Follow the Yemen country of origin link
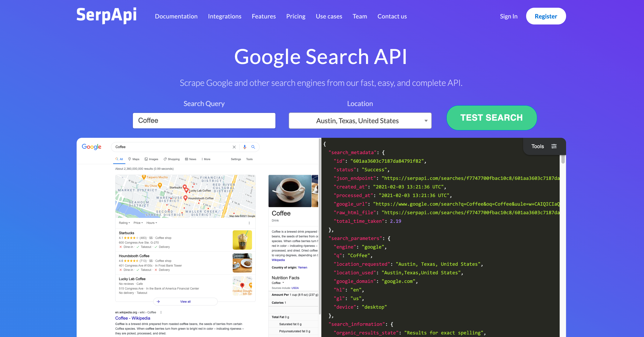This screenshot has width=644, height=337. coord(302,267)
